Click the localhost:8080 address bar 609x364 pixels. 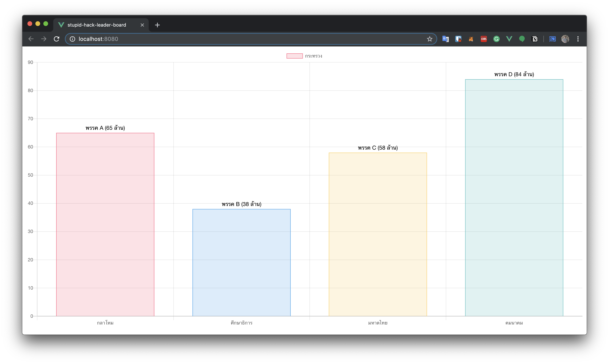click(x=245, y=39)
